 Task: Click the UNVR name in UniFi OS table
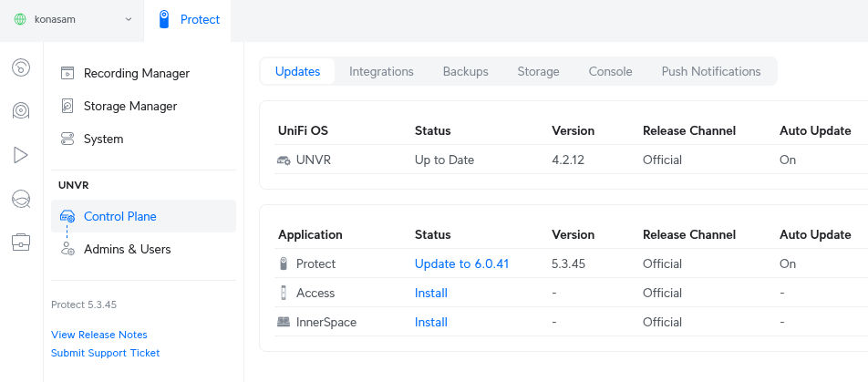(314, 160)
